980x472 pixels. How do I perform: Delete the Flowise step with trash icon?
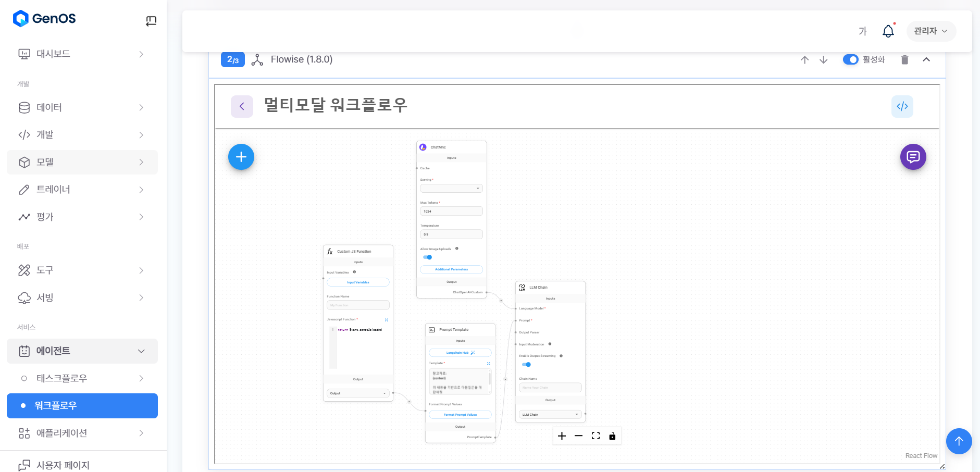pos(904,60)
